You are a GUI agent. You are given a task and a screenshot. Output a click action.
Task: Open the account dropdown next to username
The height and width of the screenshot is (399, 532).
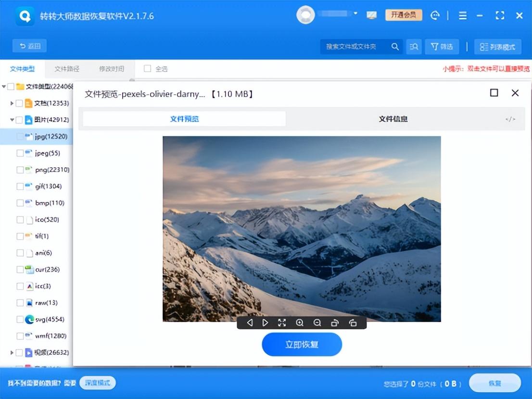[355, 14]
